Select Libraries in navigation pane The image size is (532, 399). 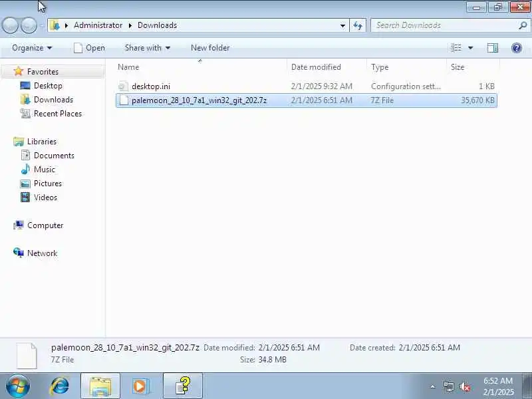tap(42, 142)
